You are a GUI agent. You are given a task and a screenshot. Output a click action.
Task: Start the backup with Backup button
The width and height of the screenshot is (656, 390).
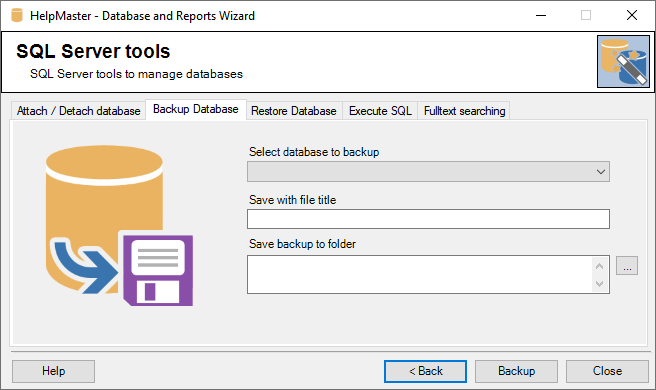(x=516, y=371)
